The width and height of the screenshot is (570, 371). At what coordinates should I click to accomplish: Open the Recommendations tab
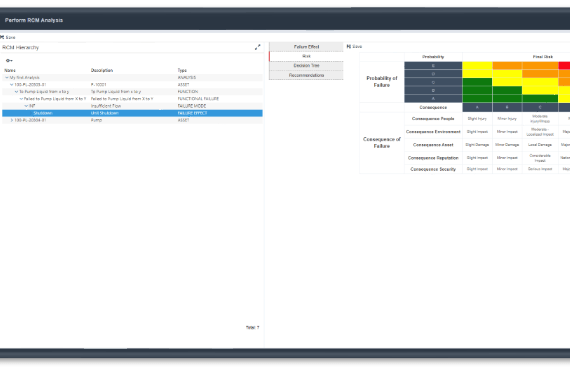pyautogui.click(x=306, y=75)
